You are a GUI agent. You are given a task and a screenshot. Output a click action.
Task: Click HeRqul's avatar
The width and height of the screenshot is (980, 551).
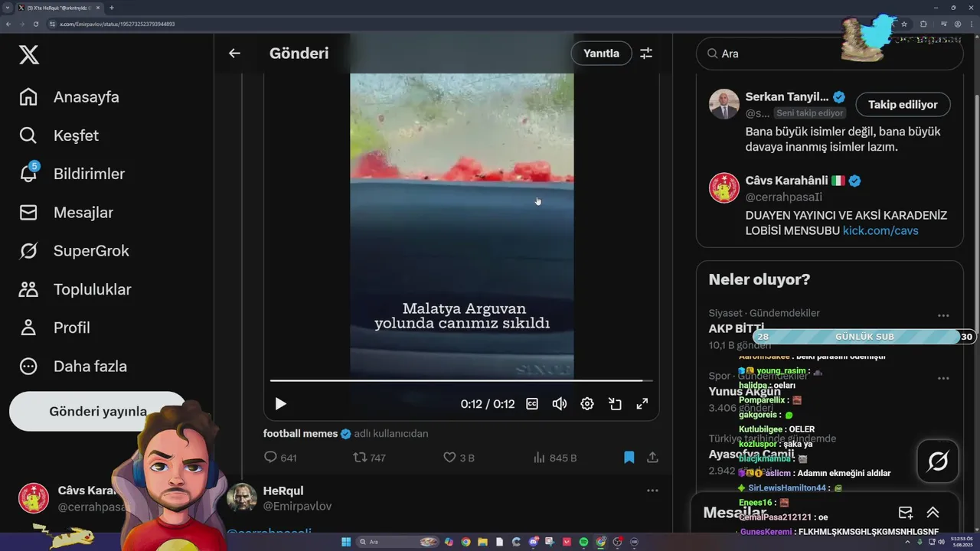[242, 498]
